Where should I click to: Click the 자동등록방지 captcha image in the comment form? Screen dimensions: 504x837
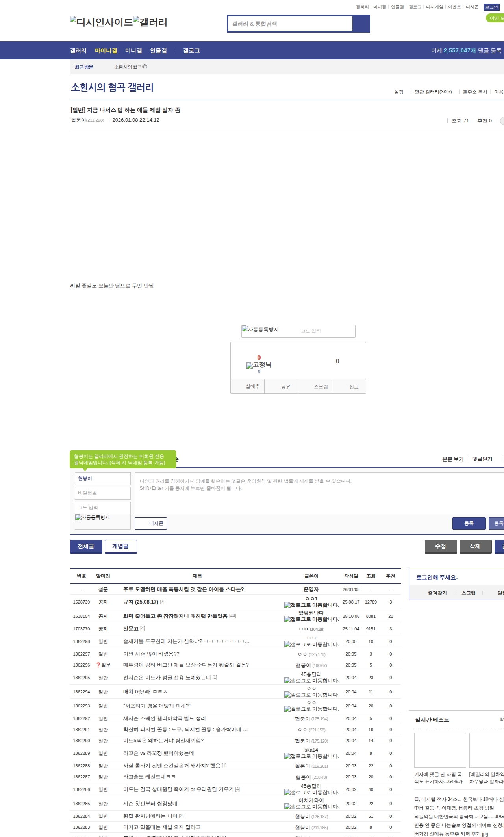click(93, 517)
